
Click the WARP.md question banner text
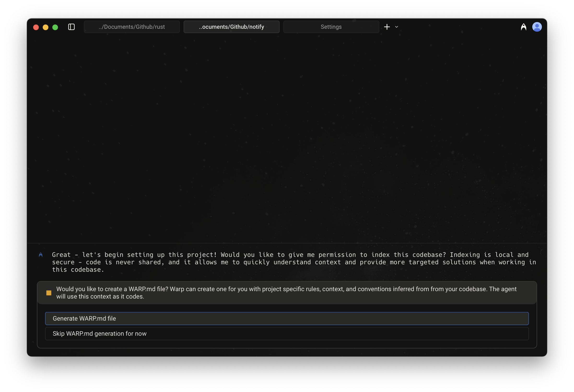pyautogui.click(x=287, y=293)
